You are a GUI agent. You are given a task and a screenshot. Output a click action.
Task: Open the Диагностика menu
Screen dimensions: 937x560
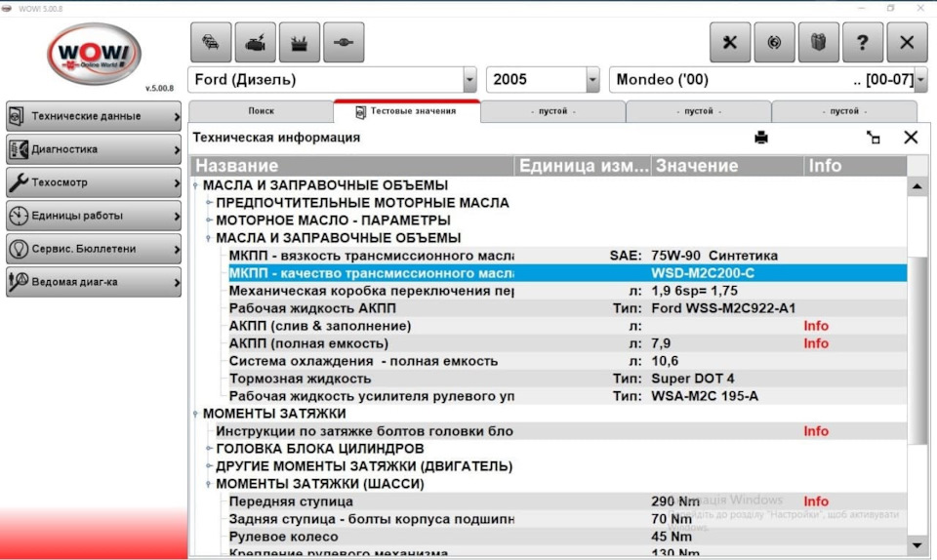tap(94, 149)
